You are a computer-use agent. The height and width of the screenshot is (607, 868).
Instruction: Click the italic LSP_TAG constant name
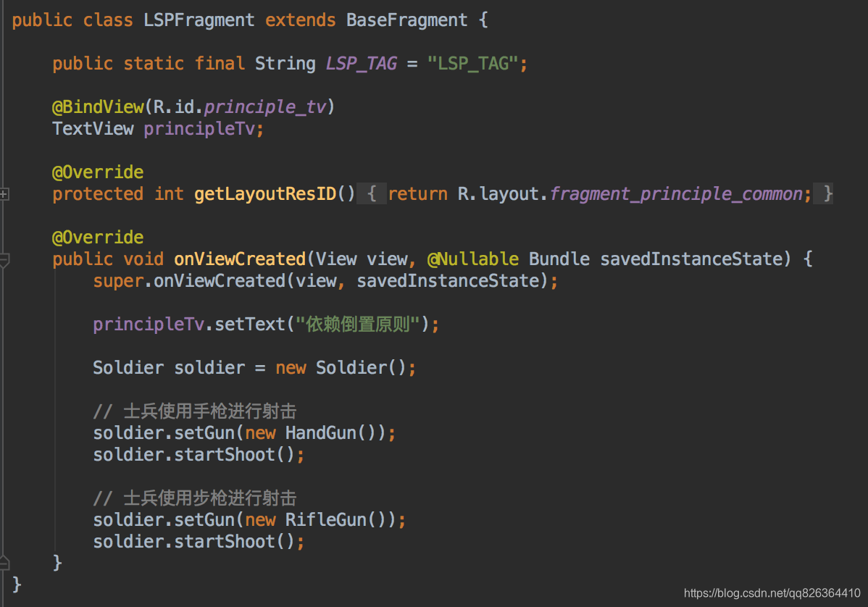[361, 64]
